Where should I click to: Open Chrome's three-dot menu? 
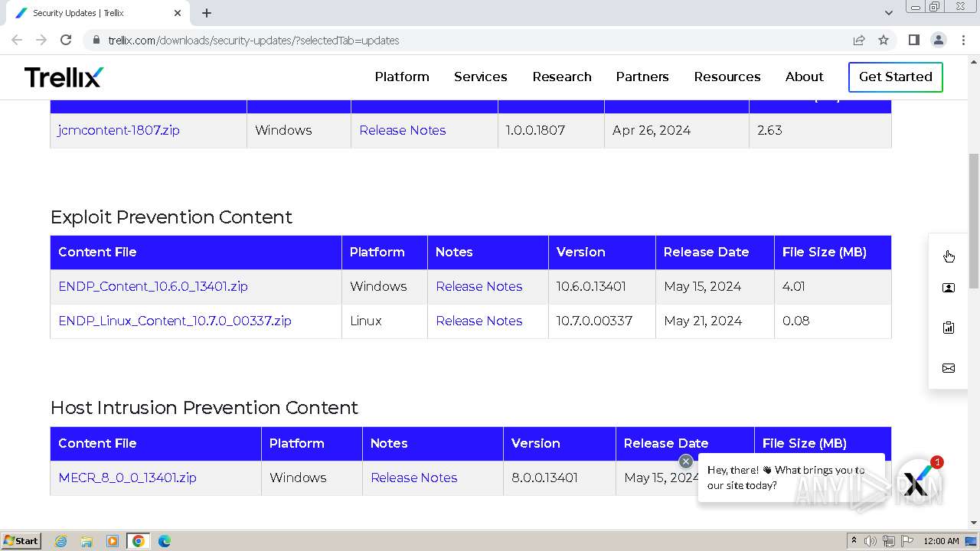[x=963, y=40]
